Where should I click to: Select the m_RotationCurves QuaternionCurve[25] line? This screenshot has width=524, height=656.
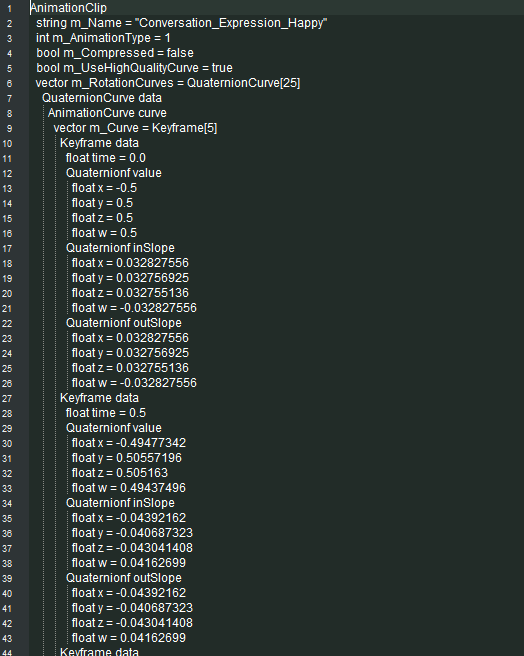168,83
